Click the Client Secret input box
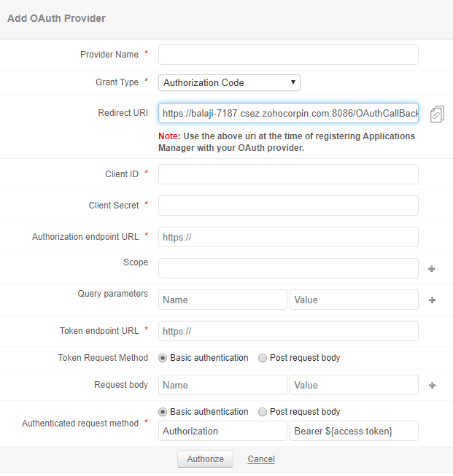 (288, 206)
